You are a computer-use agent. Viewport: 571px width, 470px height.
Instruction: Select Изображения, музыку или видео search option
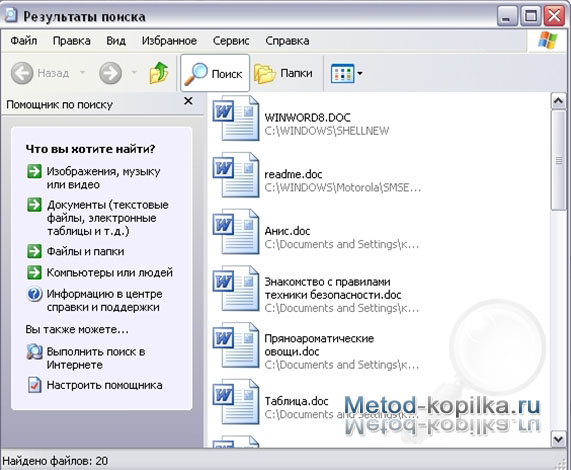pos(103,178)
